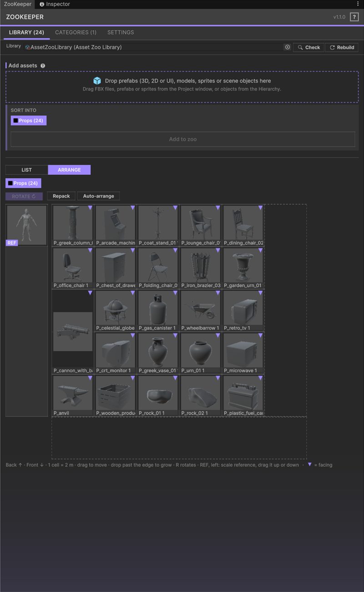
Task: Click facing arrow on P_folding_chair cell
Action: (175, 250)
